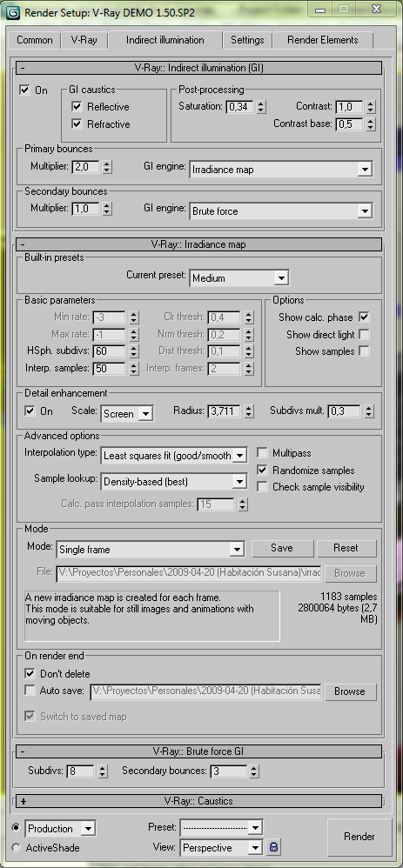Click the Auto save file path field
Image resolution: width=403 pixels, height=868 pixels.
205,691
